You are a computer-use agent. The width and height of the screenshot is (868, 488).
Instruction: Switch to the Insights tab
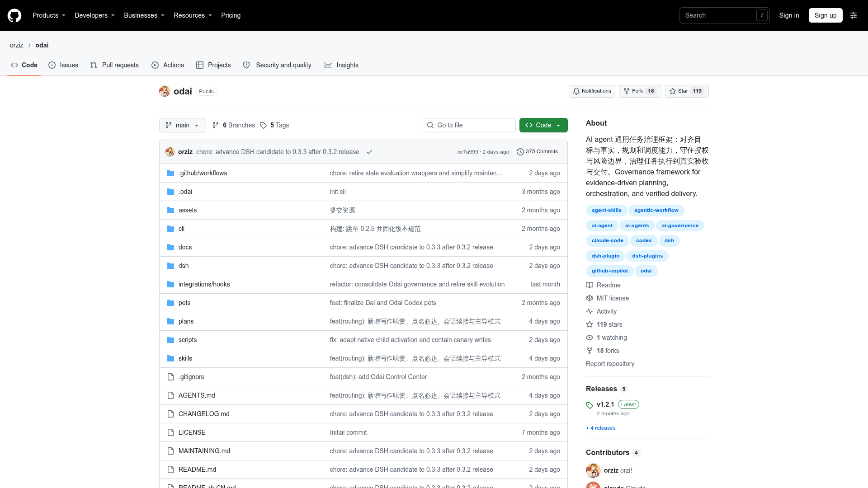point(341,65)
